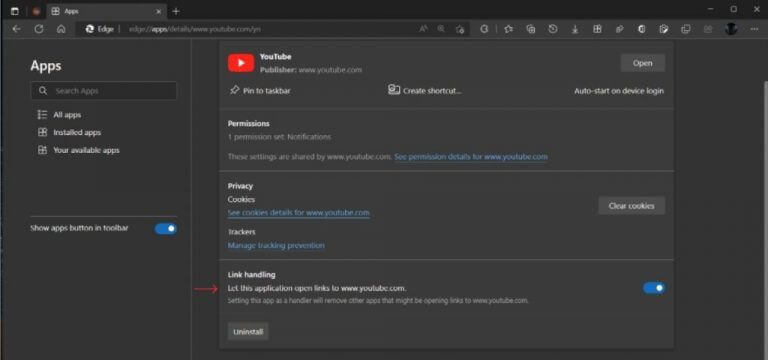
Task: Click the toolbar icon right of Apps
Action: 620,29
